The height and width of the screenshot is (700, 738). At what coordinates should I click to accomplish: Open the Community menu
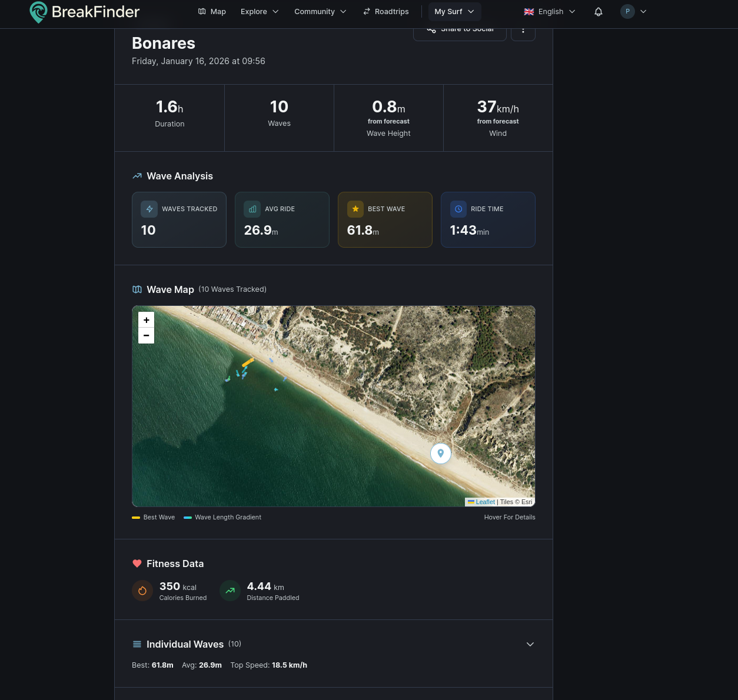[320, 11]
